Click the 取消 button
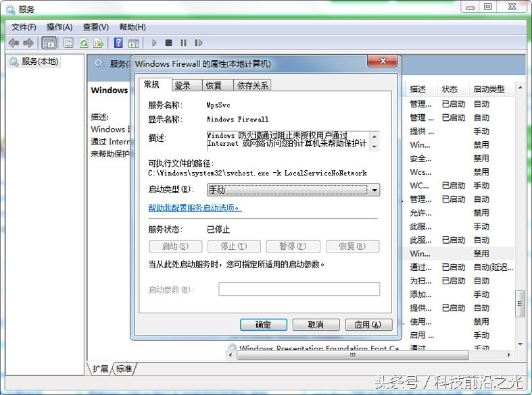 click(316, 325)
